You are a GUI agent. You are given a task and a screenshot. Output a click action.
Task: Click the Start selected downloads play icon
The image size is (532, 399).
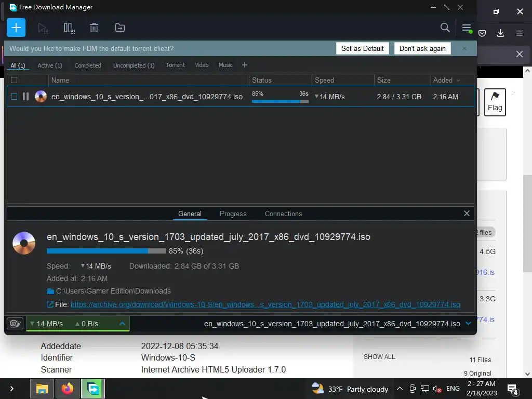pos(43,28)
